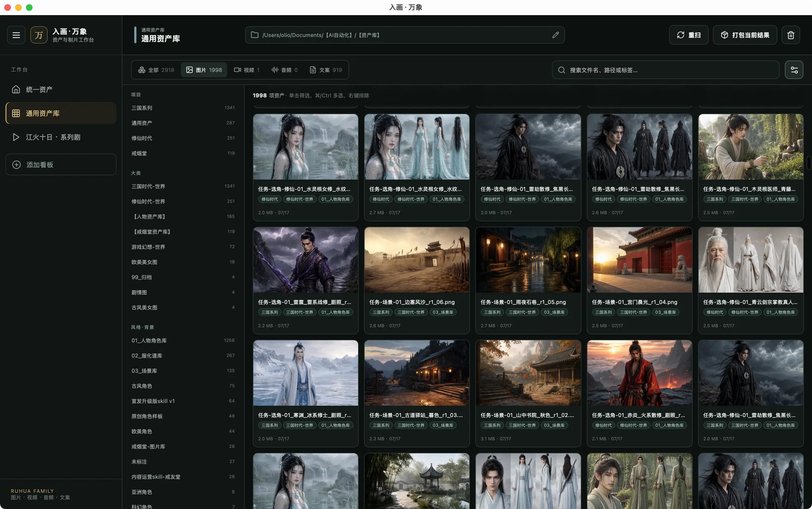812x509 pixels.
Task: Filter by style 古风角色
Action: tap(183, 386)
